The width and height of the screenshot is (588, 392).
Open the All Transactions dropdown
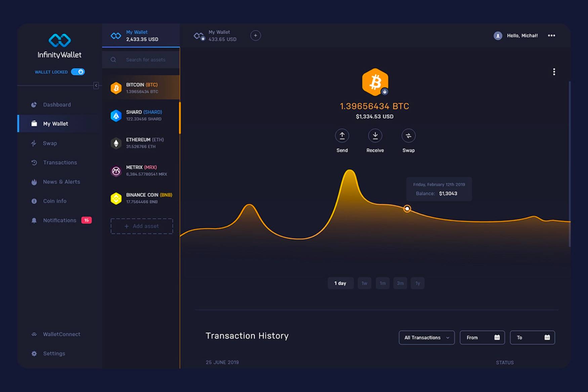tap(427, 338)
